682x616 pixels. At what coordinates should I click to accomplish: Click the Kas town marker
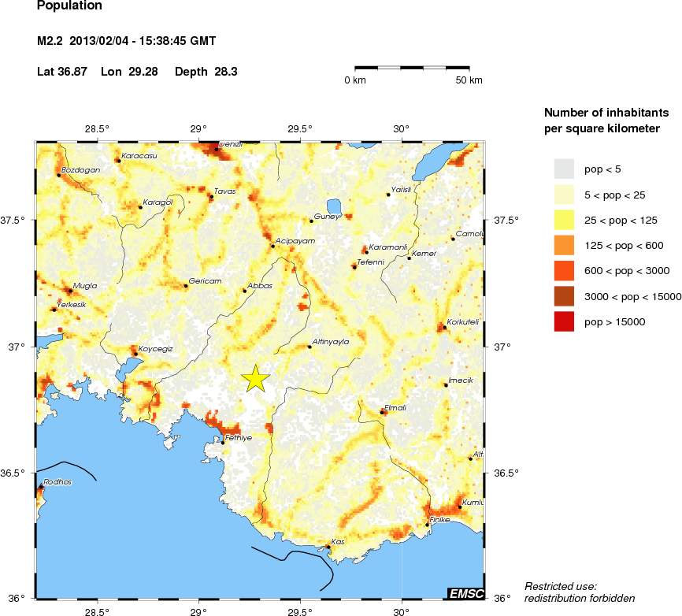click(x=328, y=547)
